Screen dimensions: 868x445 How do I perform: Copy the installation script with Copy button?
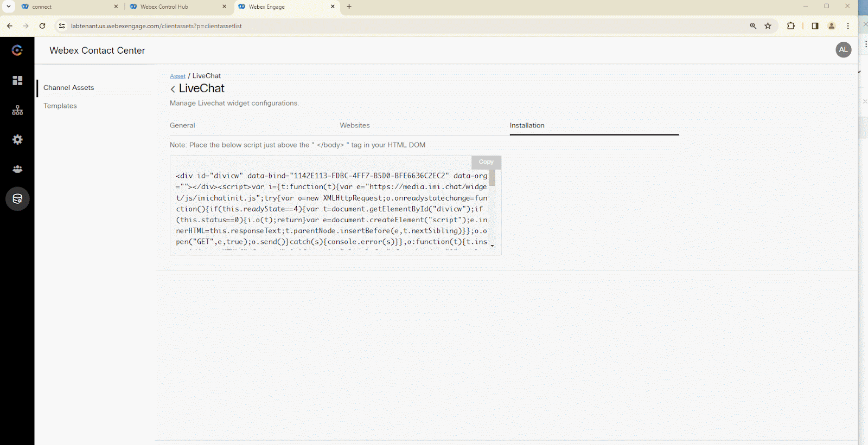coord(486,162)
